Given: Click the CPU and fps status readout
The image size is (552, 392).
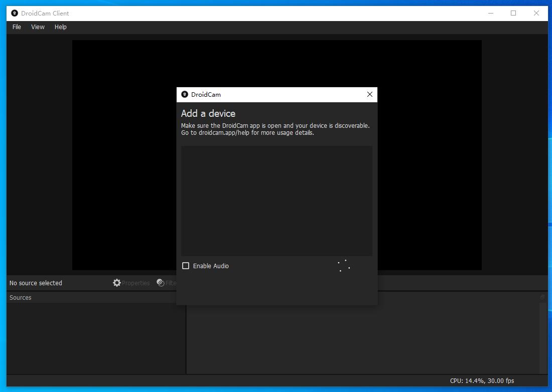Looking at the screenshot, I should pyautogui.click(x=482, y=380).
